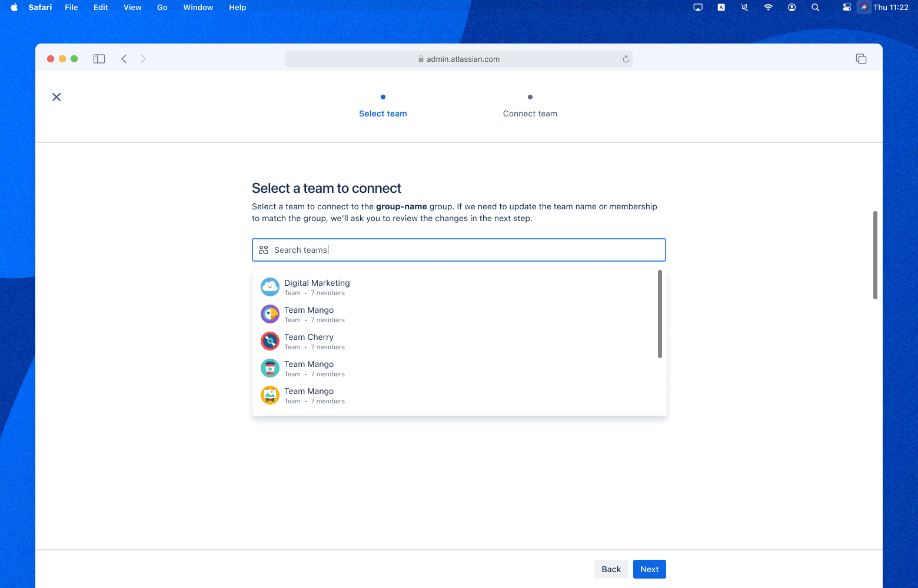Screen dimensions: 918x588
Task: Click the Next button
Action: (649, 569)
